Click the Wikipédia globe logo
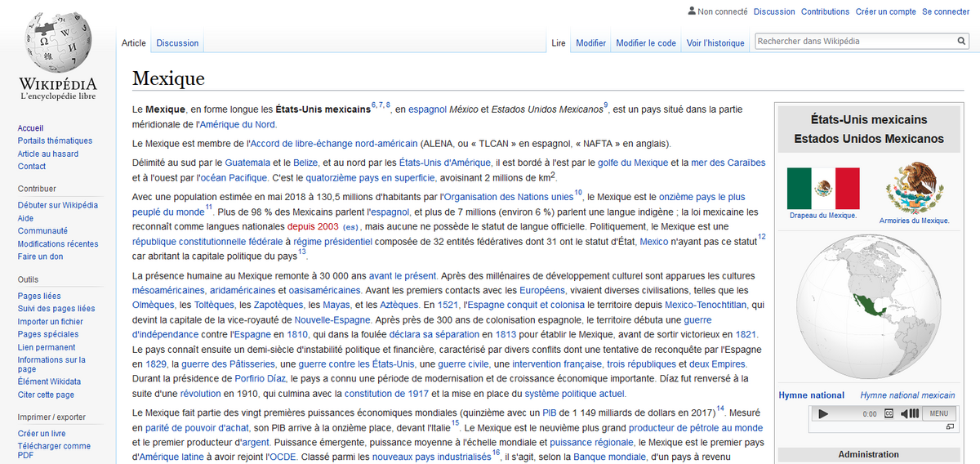This screenshot has height=464, width=980. [57, 45]
